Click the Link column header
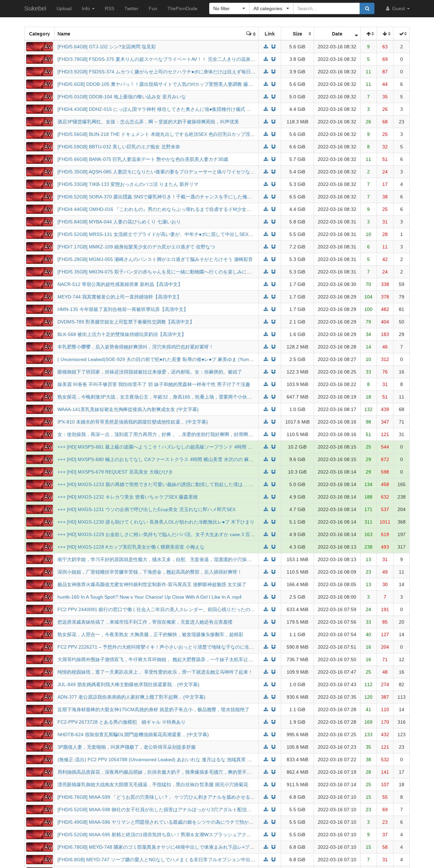Screen dimensions: 434x868 (270, 34)
